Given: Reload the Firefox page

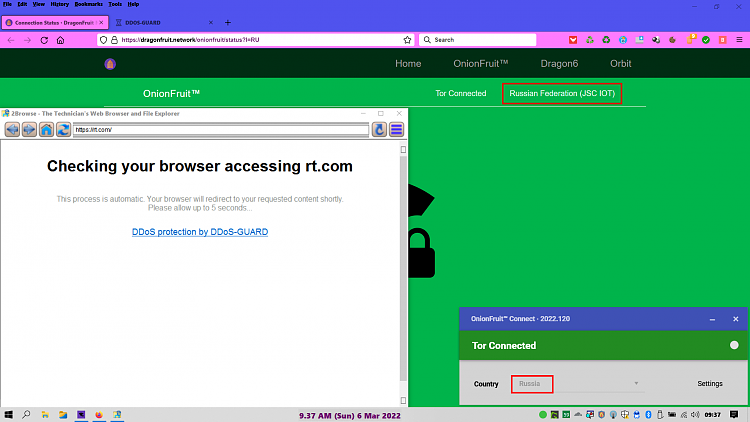Looking at the screenshot, I should pos(44,40).
